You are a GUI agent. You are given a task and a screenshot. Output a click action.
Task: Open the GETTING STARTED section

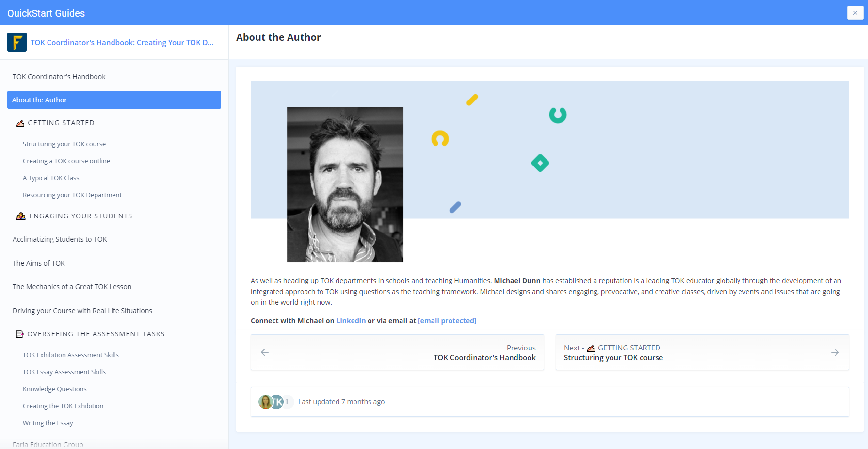pyautogui.click(x=61, y=123)
